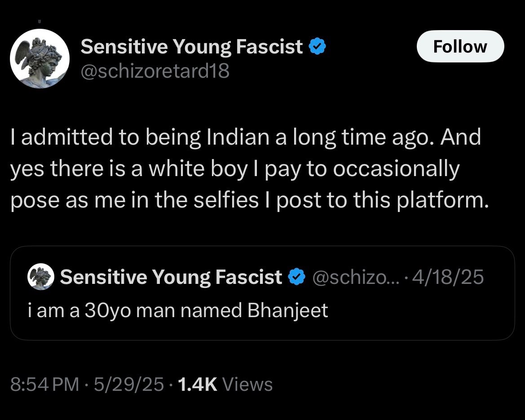The image size is (525, 420).
Task: Click the @schizoretard18 handle
Action: (155, 71)
